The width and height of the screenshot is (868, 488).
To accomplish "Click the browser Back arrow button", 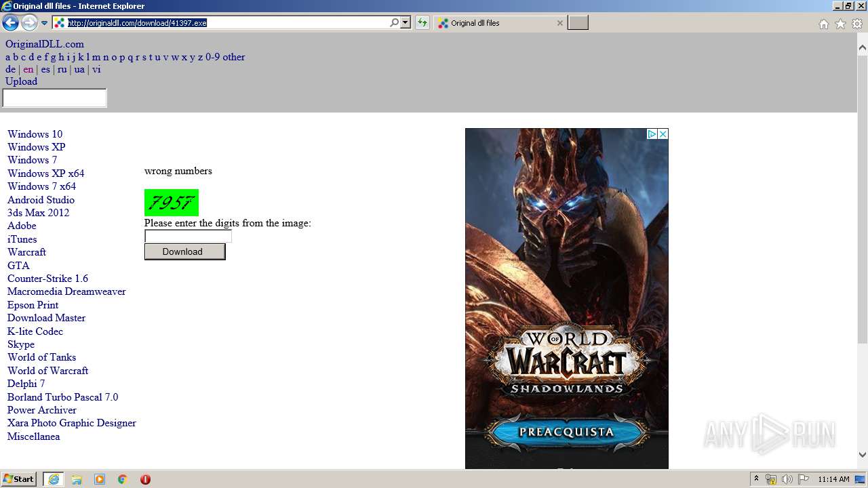I will pos(10,23).
